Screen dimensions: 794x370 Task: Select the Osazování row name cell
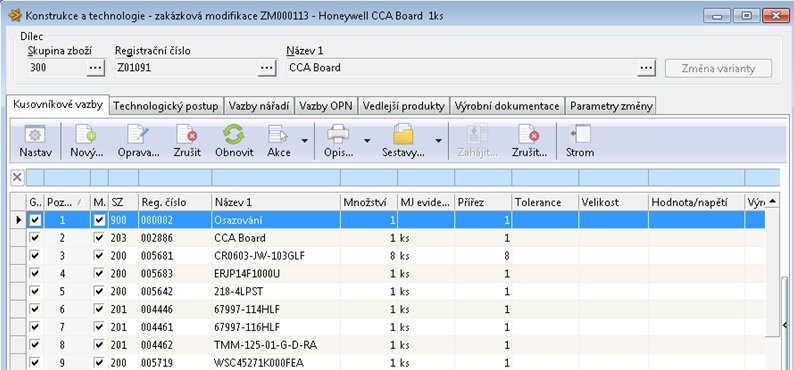click(276, 220)
